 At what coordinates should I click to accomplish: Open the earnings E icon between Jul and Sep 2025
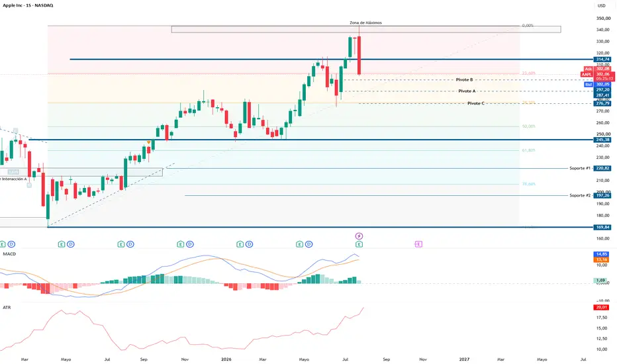point(120,244)
